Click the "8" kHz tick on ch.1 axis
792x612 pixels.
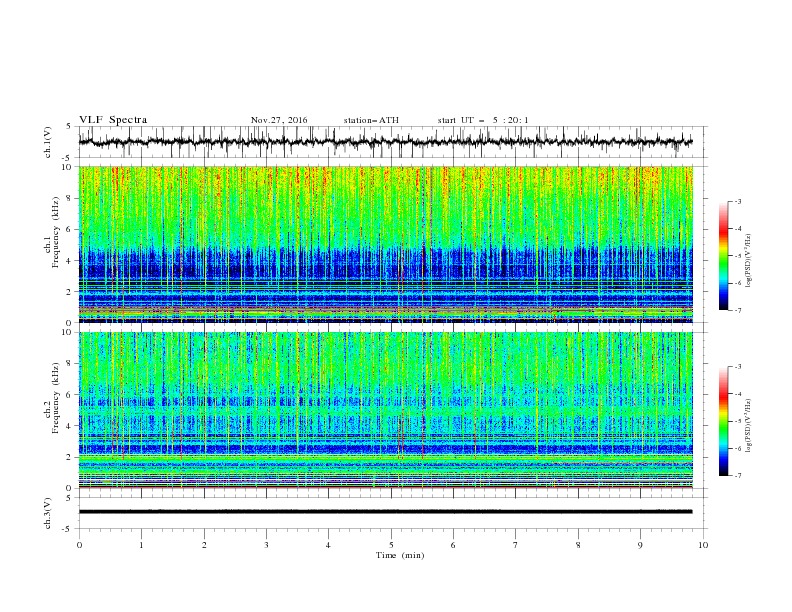click(x=69, y=198)
